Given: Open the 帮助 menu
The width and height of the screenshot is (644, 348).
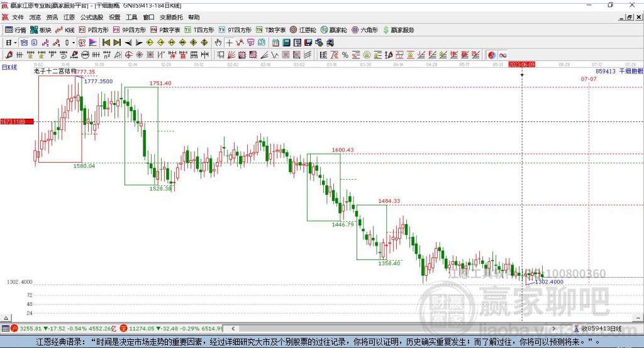Looking at the screenshot, I should (194, 17).
